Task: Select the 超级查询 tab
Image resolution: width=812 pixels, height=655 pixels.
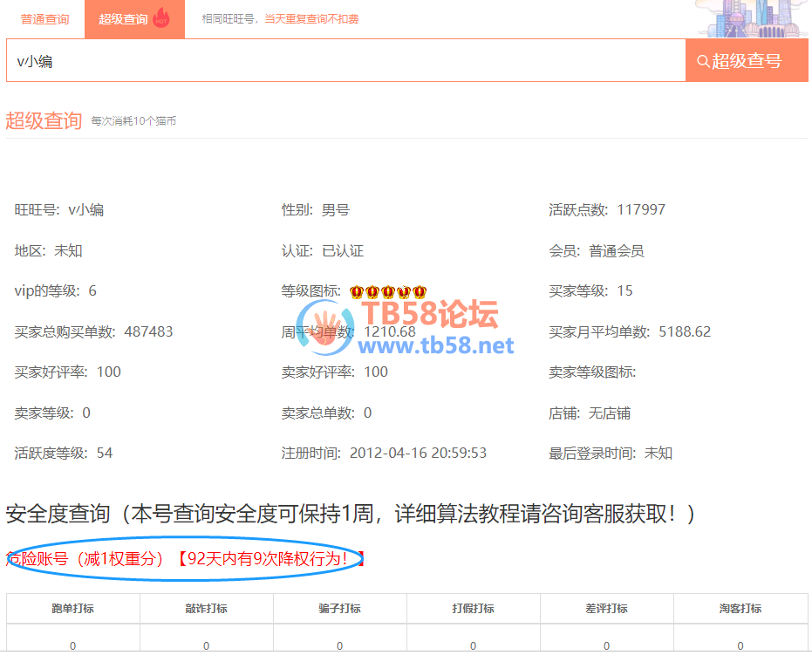Action: [123, 19]
